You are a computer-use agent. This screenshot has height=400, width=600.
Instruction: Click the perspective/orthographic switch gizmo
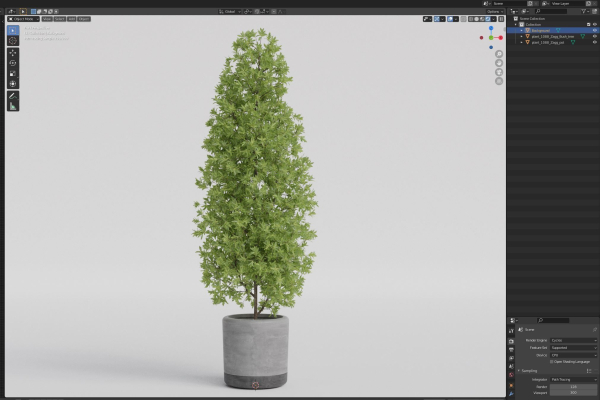point(499,81)
